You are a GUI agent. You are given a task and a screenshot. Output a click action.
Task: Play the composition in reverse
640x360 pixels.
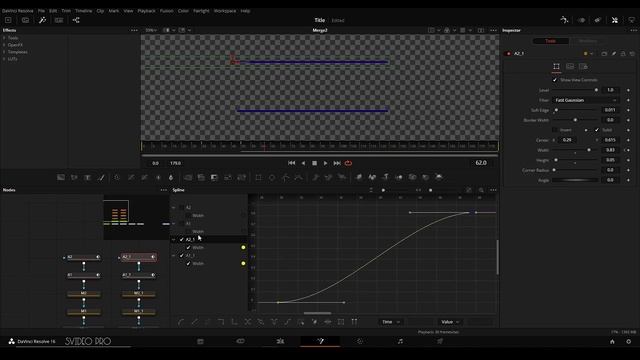coord(303,163)
